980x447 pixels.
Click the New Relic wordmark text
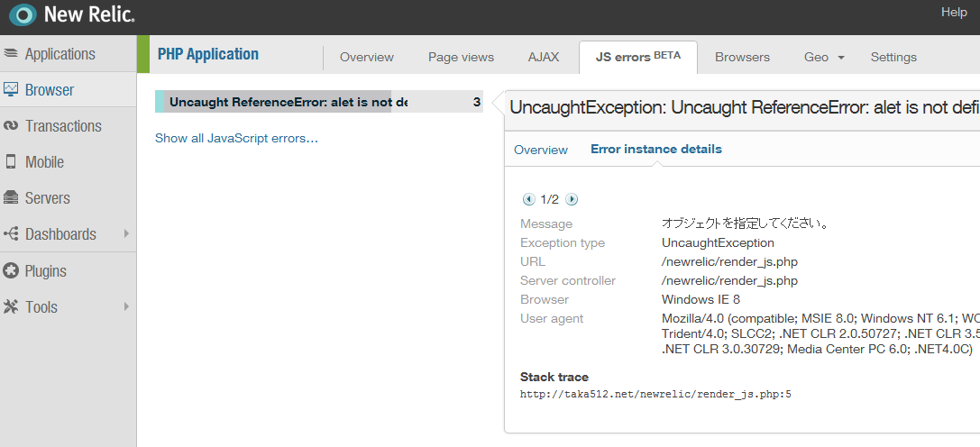89,14
